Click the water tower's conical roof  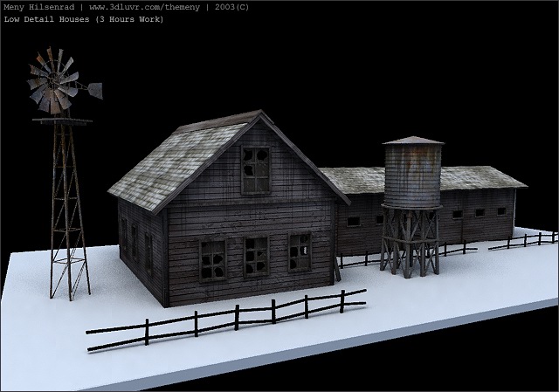[412, 140]
